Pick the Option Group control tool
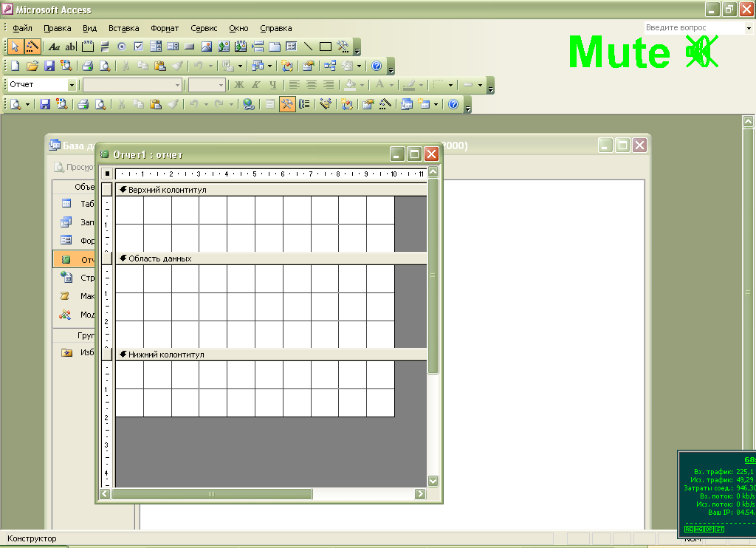The image size is (756, 548). pos(88,47)
